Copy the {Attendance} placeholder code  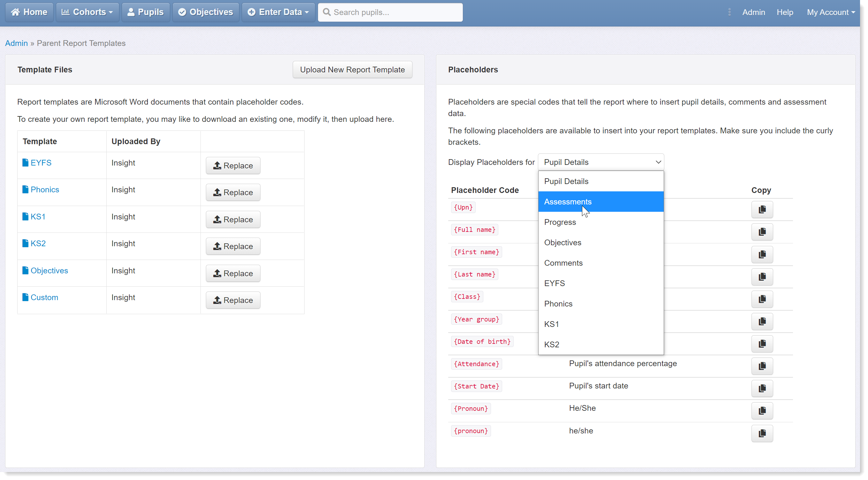762,366
